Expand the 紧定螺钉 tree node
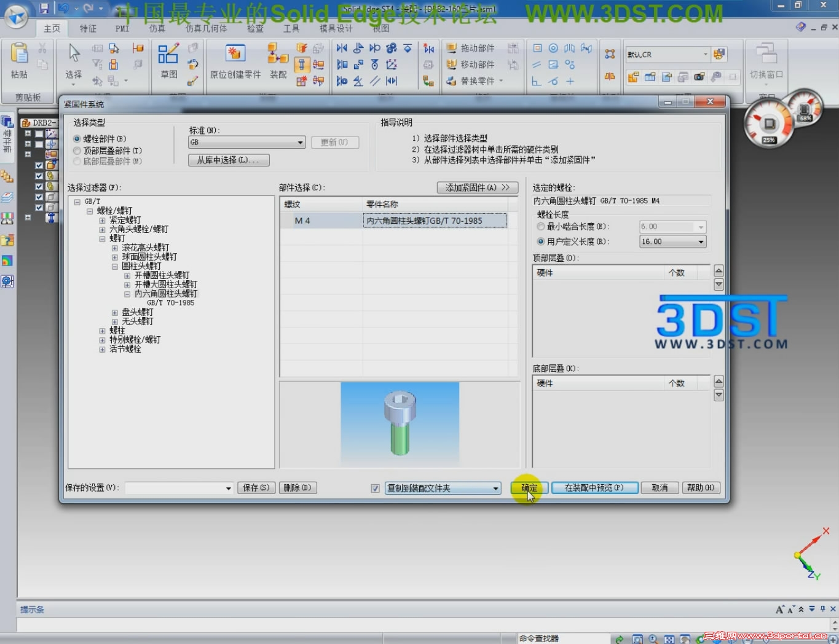The height and width of the screenshot is (644, 839). click(x=102, y=220)
